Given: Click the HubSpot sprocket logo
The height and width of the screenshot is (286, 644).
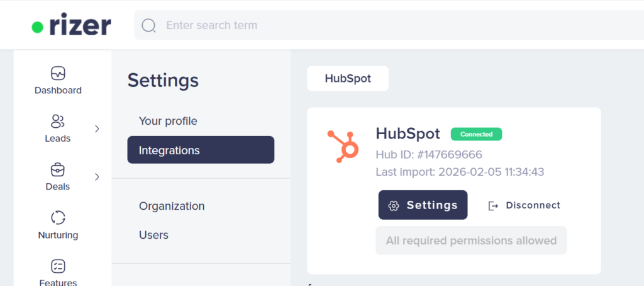Looking at the screenshot, I should (x=343, y=146).
